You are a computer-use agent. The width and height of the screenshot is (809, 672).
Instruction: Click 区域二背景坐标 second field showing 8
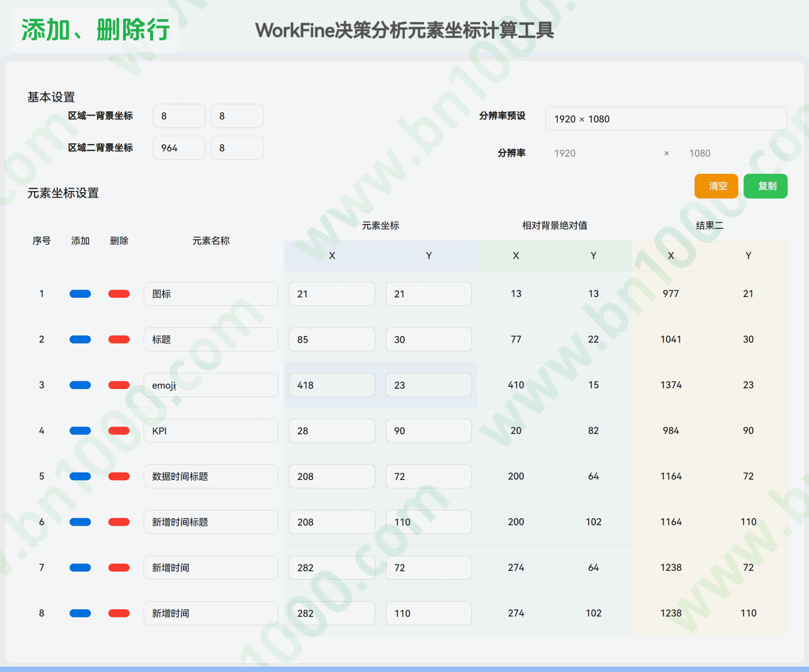tap(237, 148)
